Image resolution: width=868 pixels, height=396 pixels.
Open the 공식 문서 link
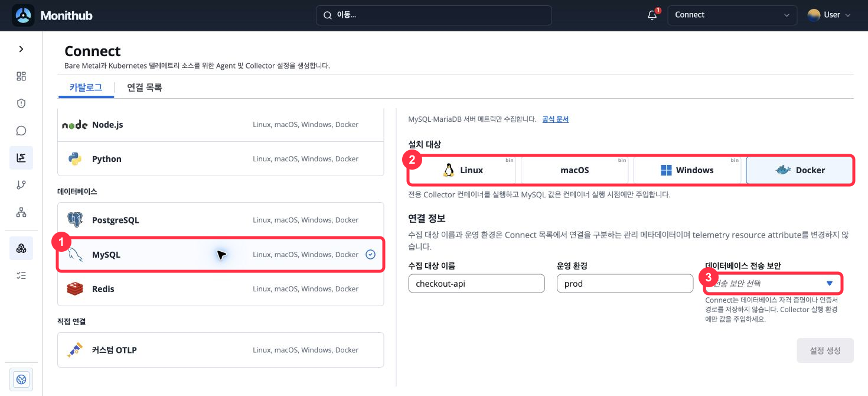(x=555, y=119)
